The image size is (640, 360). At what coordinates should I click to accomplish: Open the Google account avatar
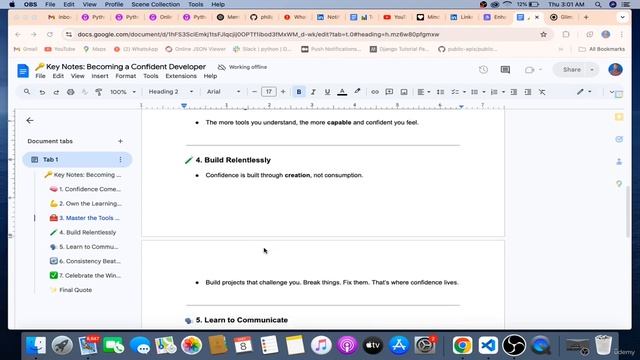click(x=615, y=69)
